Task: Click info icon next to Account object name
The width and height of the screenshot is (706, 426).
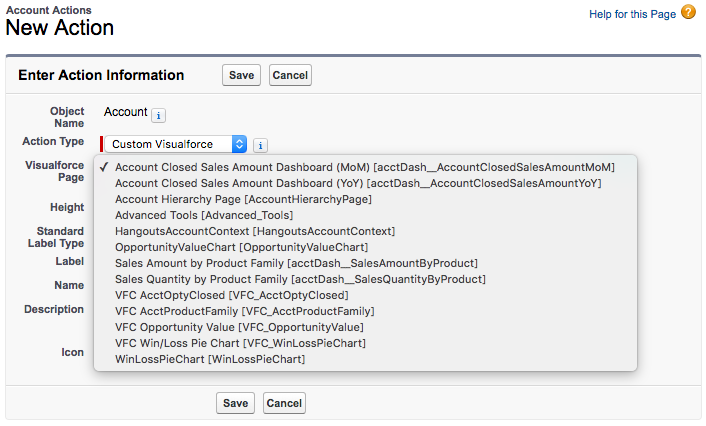Action: pos(159,115)
